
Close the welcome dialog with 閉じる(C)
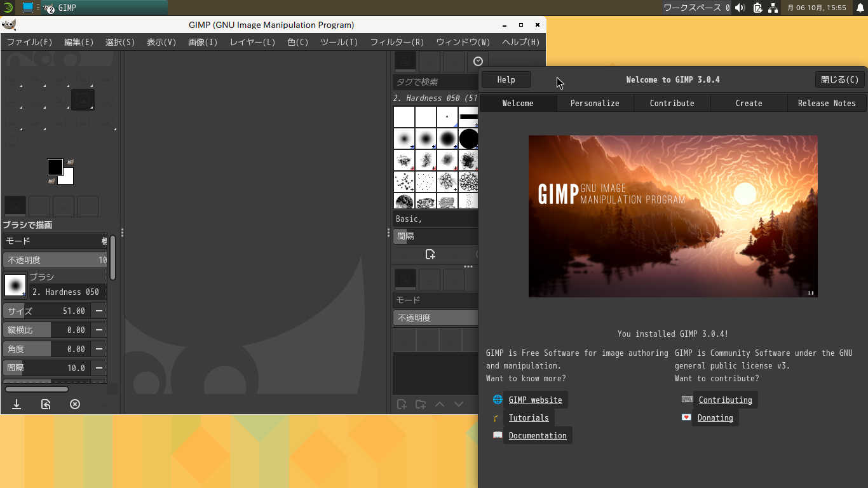click(x=839, y=79)
